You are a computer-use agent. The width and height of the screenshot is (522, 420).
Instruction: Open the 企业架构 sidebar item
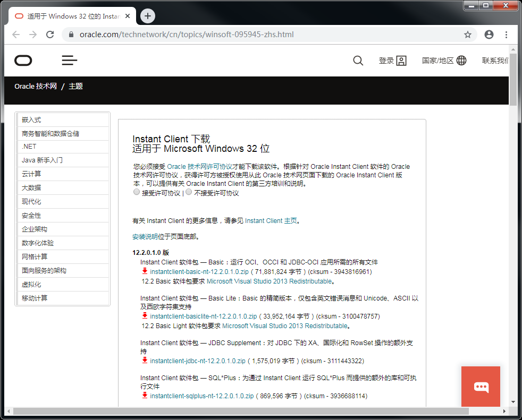(63, 229)
